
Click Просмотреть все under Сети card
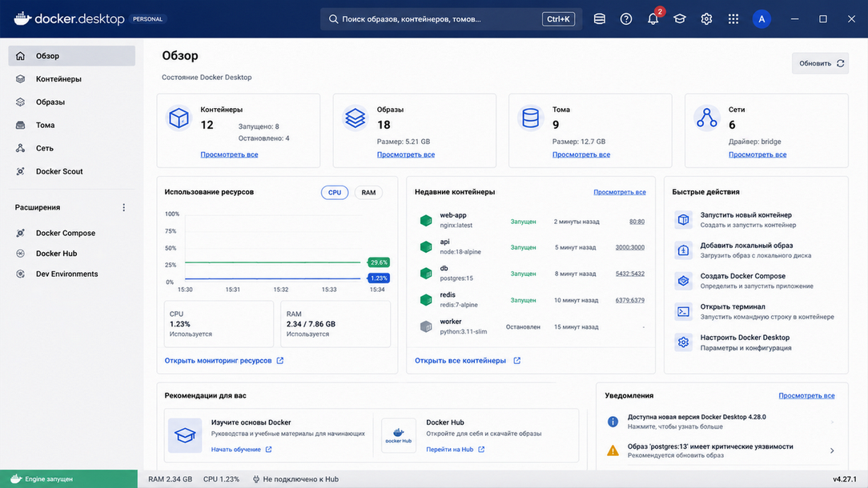coord(757,155)
